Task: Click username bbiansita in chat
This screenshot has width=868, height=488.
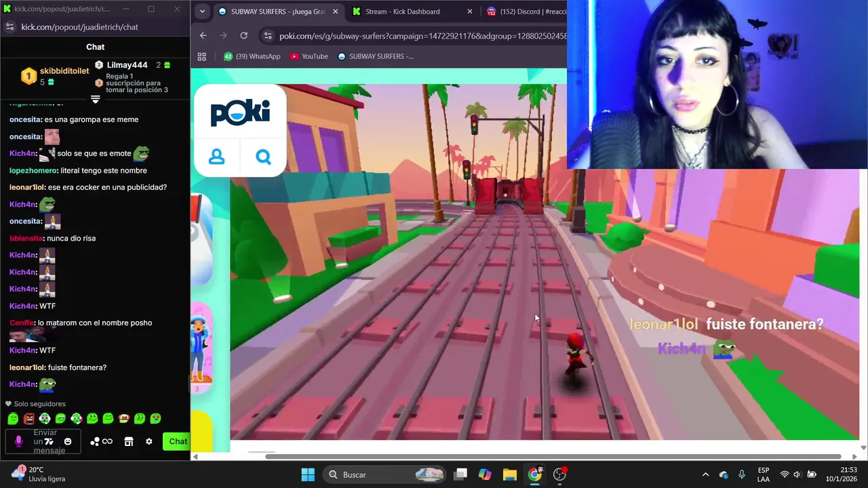Action: (x=26, y=238)
